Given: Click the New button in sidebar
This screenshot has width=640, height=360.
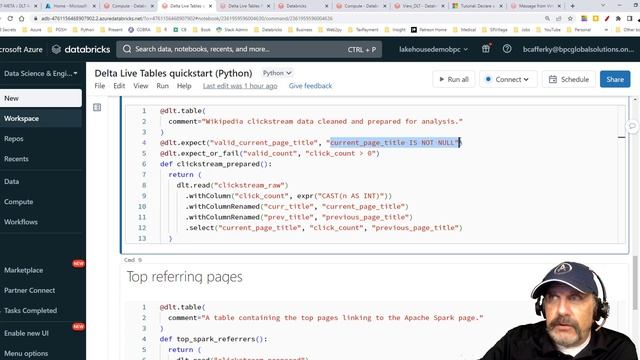Looking at the screenshot, I should [x=41, y=98].
